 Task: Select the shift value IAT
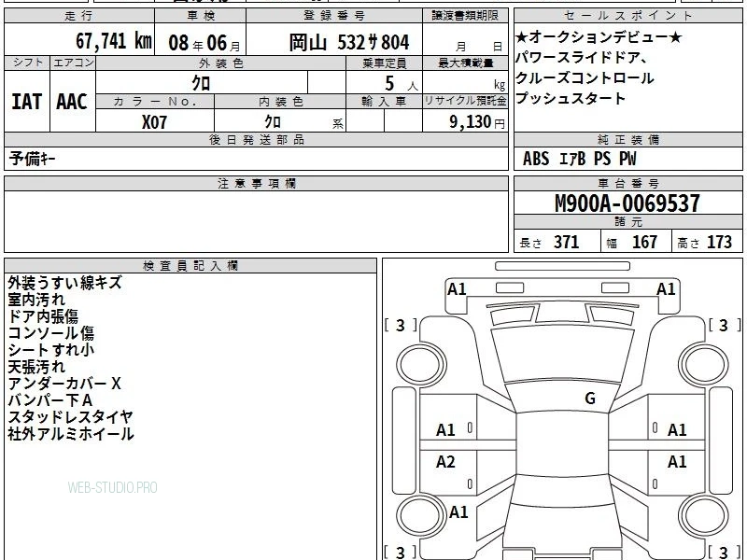pyautogui.click(x=27, y=102)
